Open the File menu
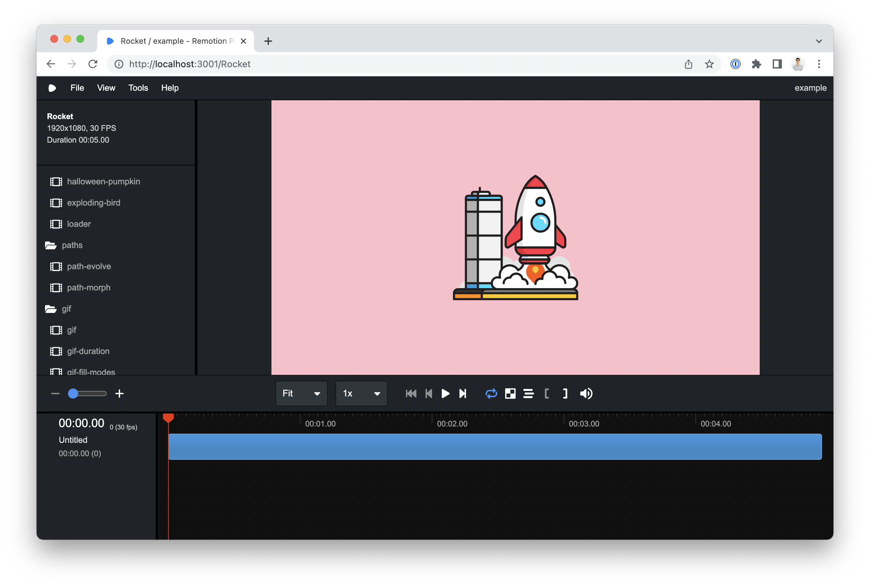This screenshot has width=870, height=588. pyautogui.click(x=77, y=88)
